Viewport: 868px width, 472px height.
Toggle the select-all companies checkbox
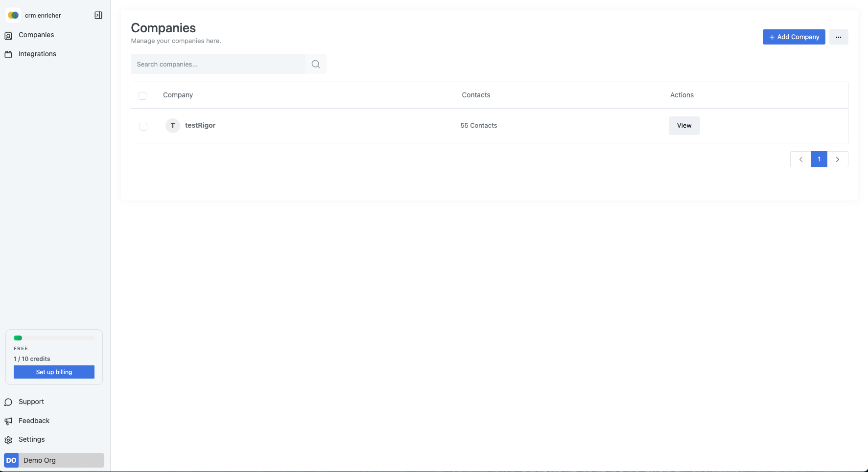[x=142, y=96]
